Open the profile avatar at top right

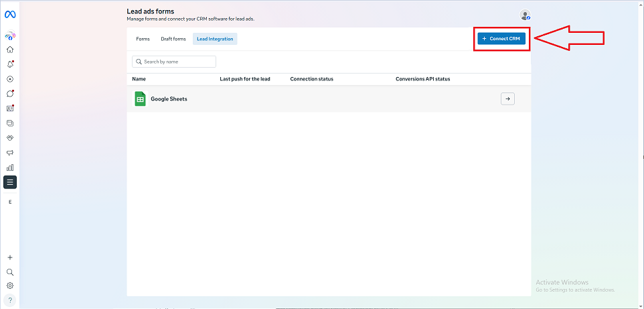[x=525, y=15]
